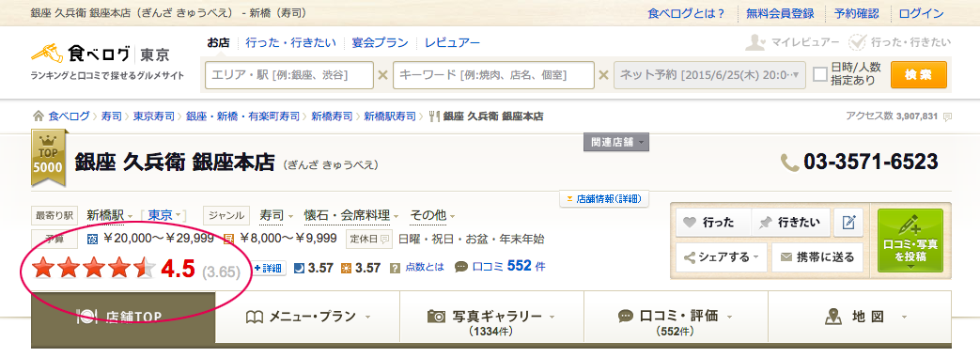Image resolution: width=980 pixels, height=357 pixels.
Task: Expand the 東京 station dropdown
Action: click(x=179, y=216)
